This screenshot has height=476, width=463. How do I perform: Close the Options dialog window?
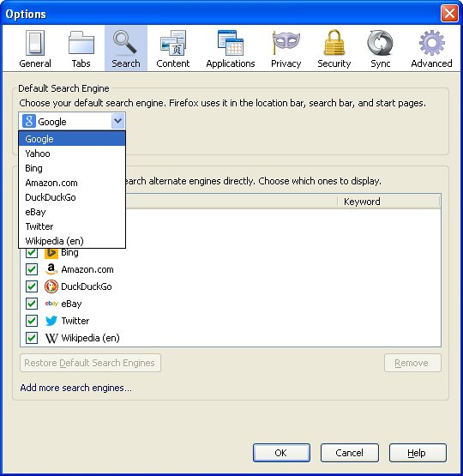point(449,14)
